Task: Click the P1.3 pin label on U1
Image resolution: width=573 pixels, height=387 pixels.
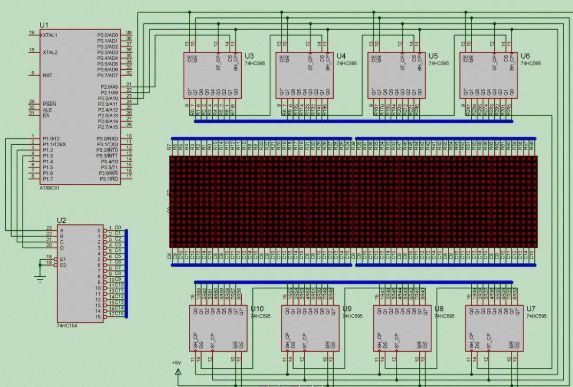Action: (48, 156)
